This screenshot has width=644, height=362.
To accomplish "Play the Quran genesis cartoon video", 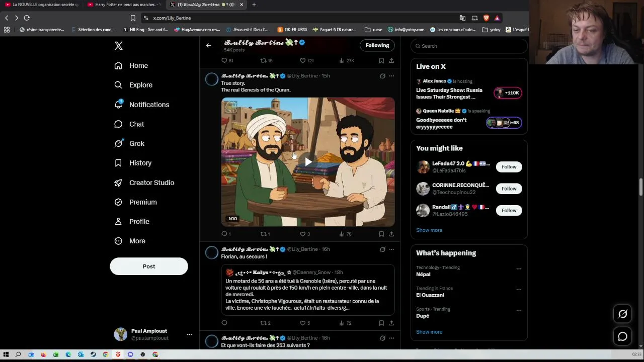I will click(308, 161).
